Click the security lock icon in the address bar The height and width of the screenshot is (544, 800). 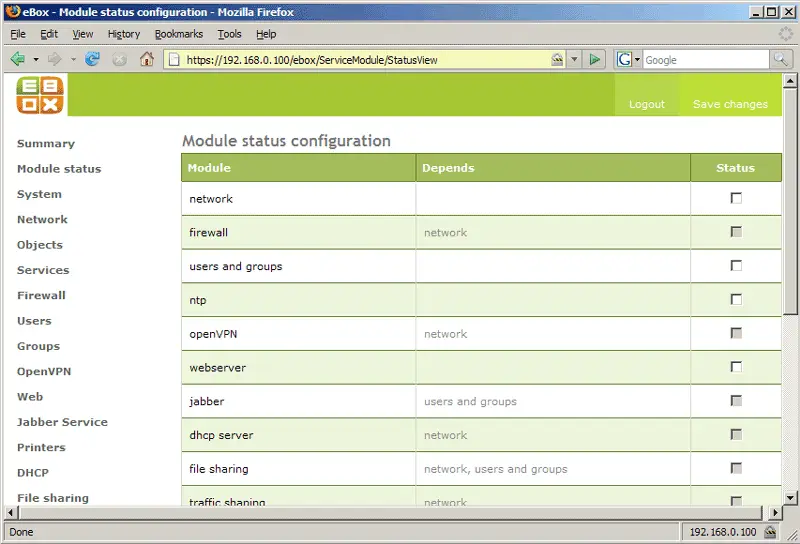click(557, 60)
